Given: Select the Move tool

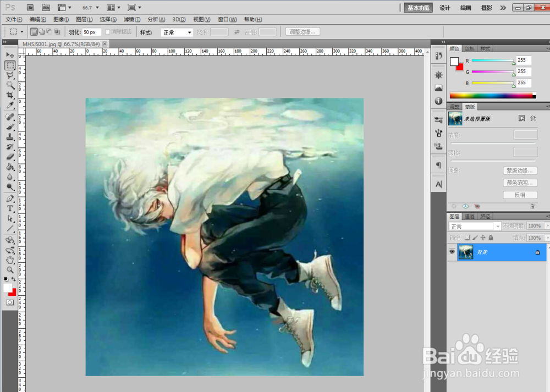Looking at the screenshot, I should pyautogui.click(x=10, y=55).
